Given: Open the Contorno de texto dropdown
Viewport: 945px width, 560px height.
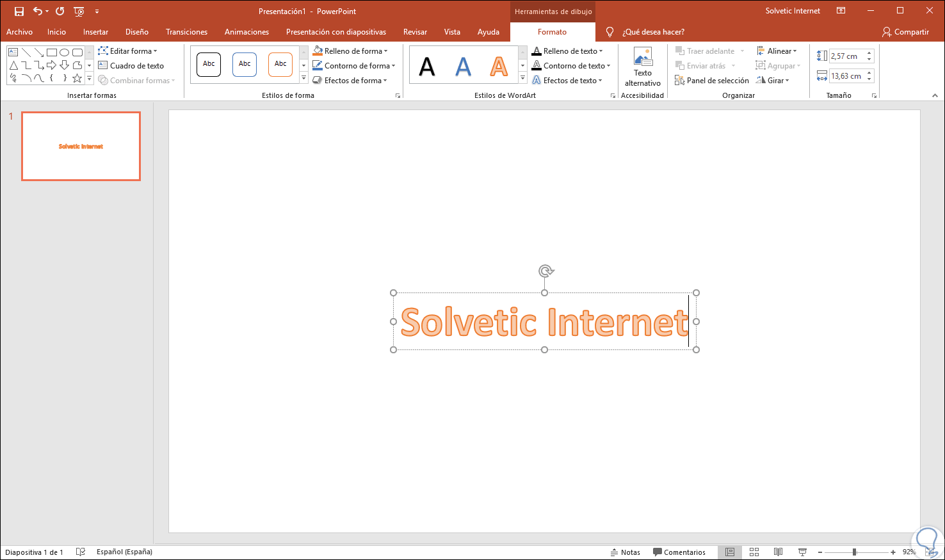Looking at the screenshot, I should (x=571, y=66).
